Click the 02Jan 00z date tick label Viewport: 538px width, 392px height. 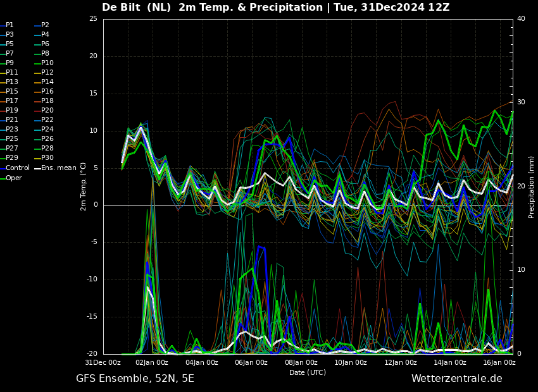click(152, 362)
